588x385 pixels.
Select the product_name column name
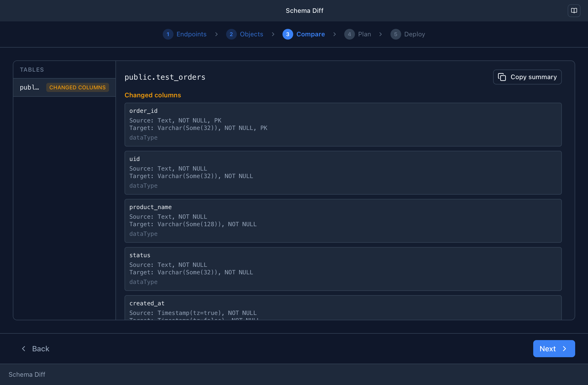[x=150, y=207]
